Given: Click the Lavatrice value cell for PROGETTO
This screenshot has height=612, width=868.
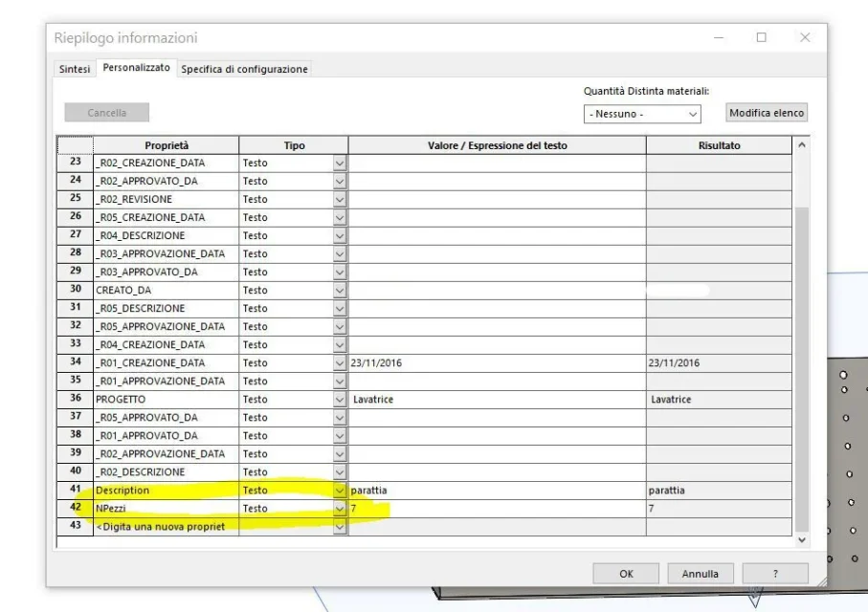Looking at the screenshot, I should 496,400.
